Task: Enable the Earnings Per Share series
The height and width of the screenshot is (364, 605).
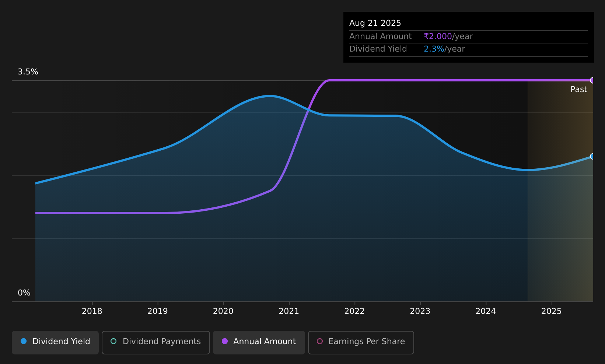Action: pos(361,342)
